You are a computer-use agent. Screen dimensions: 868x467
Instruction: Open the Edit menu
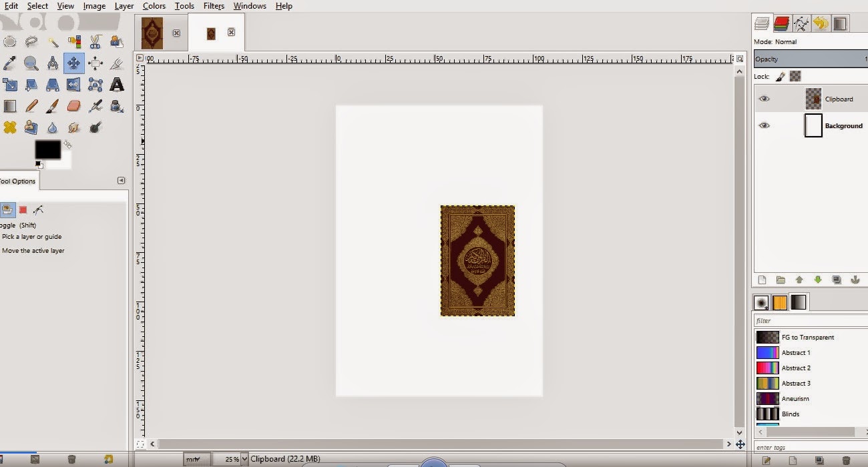10,6
